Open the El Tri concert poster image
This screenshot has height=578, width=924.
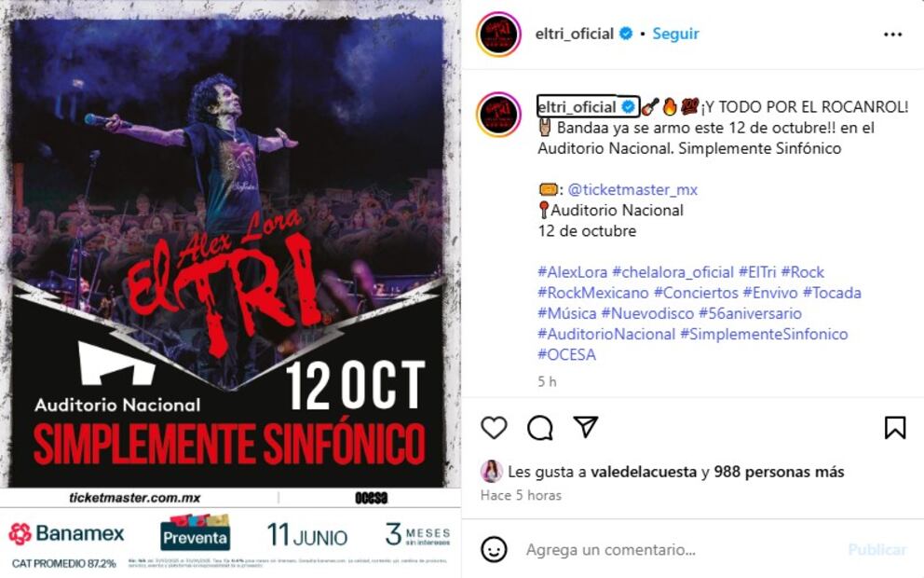[230, 289]
